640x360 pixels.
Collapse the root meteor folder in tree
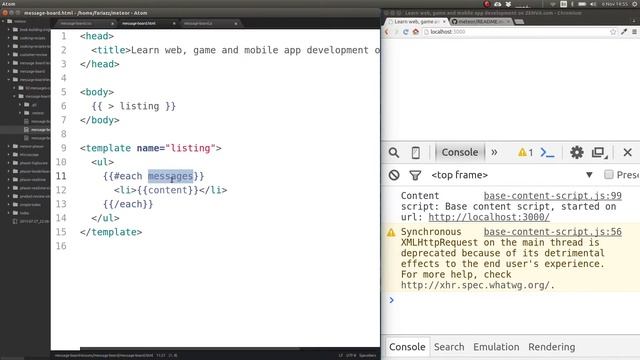pyautogui.click(x=4, y=21)
